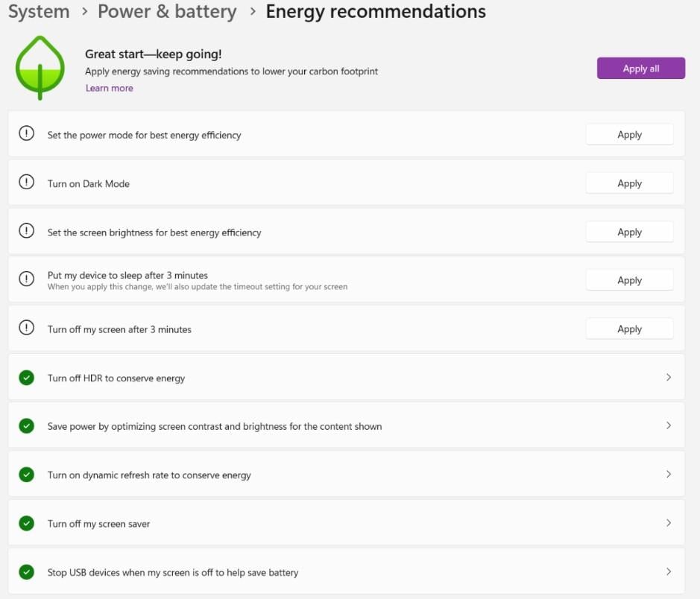Click the purple Apply all button
This screenshot has width=700, height=599.
(640, 69)
